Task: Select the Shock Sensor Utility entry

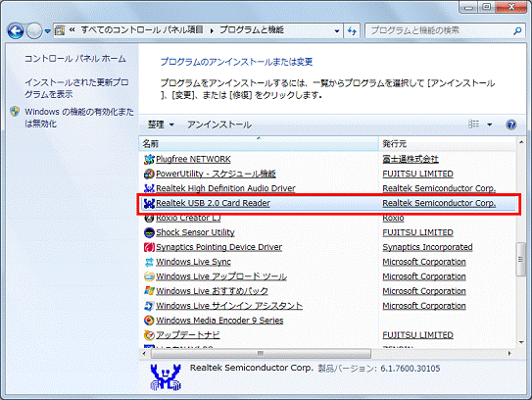Action: point(195,232)
